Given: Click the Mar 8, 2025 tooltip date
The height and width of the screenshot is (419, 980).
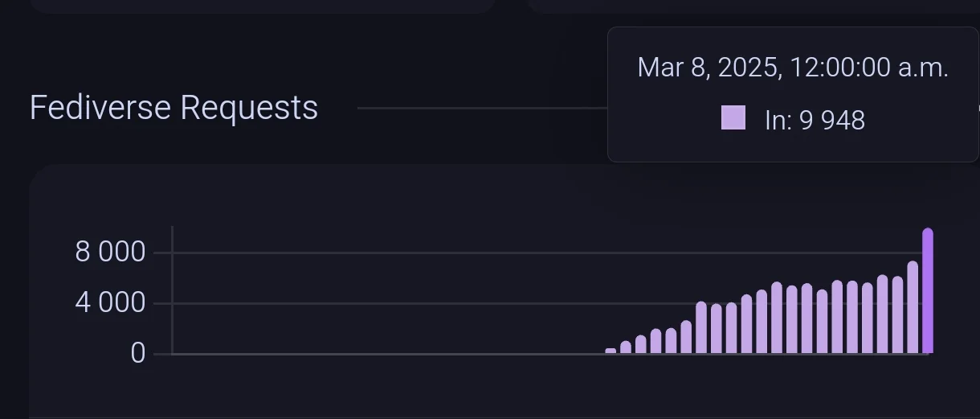Looking at the screenshot, I should pos(793,68).
